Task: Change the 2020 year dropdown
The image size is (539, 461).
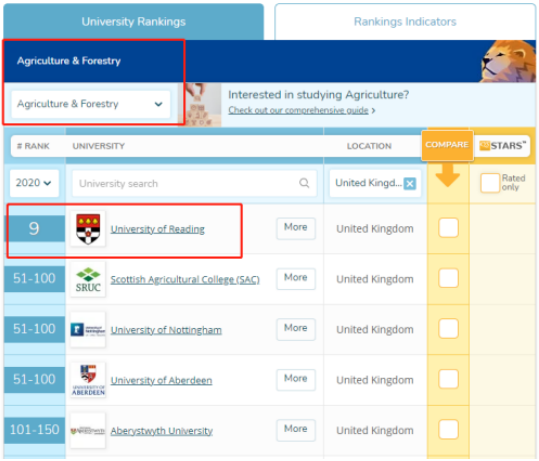Action: (34, 183)
